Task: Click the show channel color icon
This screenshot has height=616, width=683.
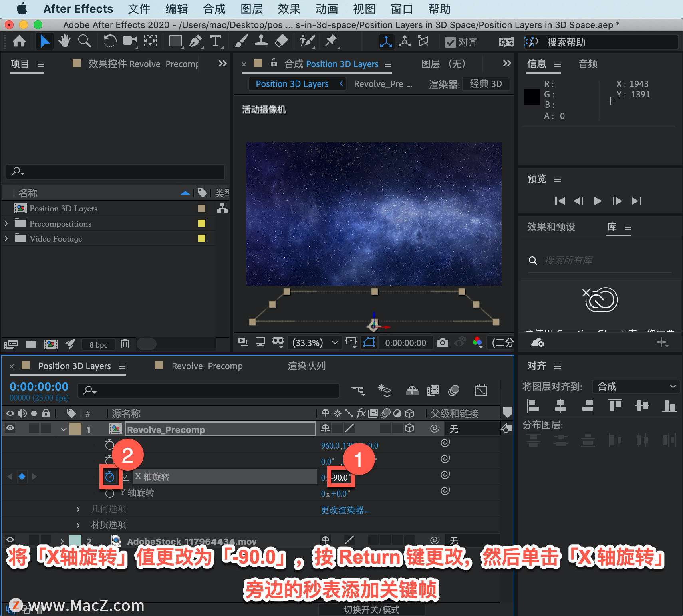Action: click(x=477, y=342)
